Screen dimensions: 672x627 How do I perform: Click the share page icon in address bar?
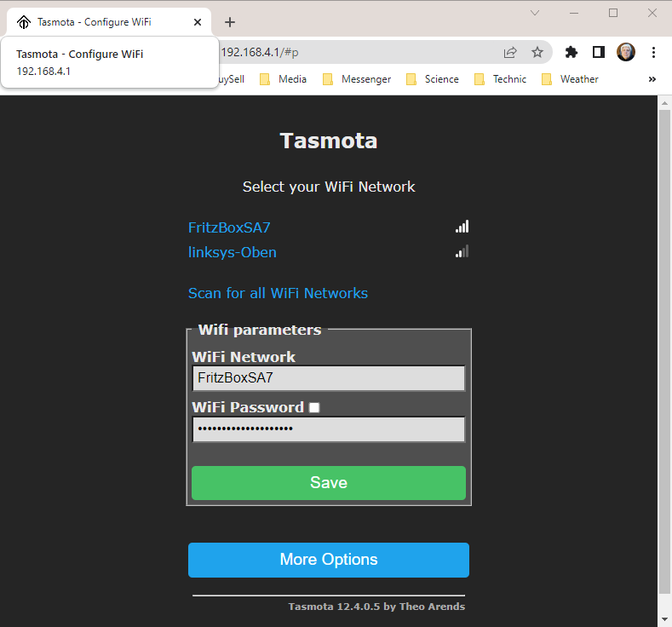[510, 52]
